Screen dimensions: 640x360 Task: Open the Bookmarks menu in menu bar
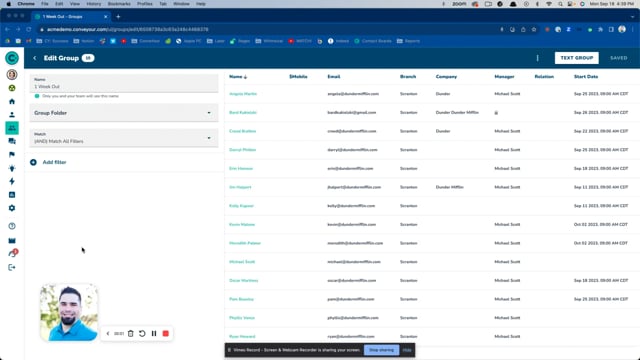click(119, 4)
